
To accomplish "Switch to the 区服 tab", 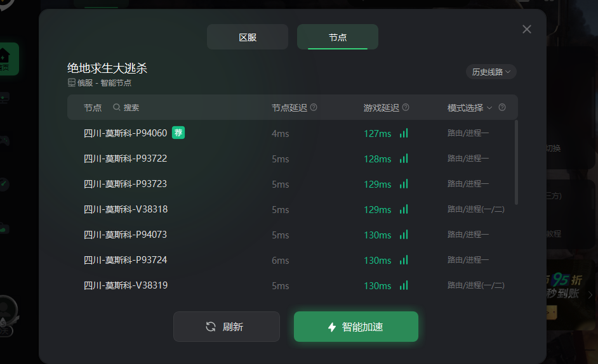I will [248, 37].
